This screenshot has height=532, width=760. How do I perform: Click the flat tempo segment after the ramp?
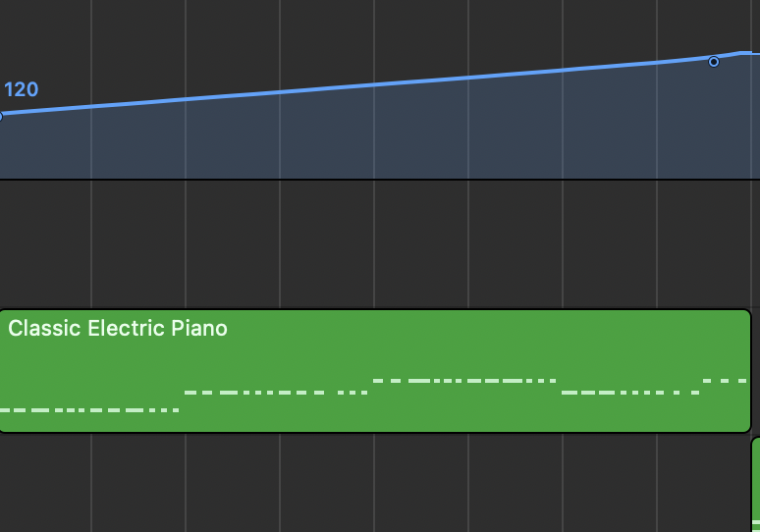tap(750, 52)
